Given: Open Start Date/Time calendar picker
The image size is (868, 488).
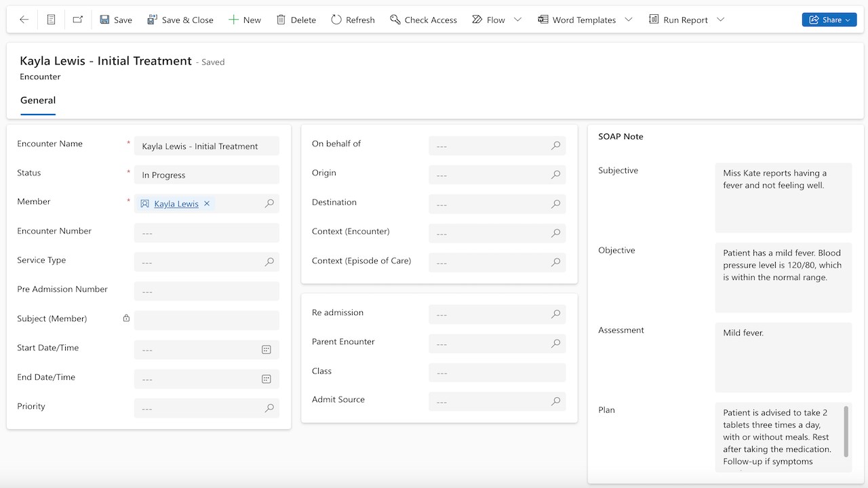Looking at the screenshot, I should 267,350.
